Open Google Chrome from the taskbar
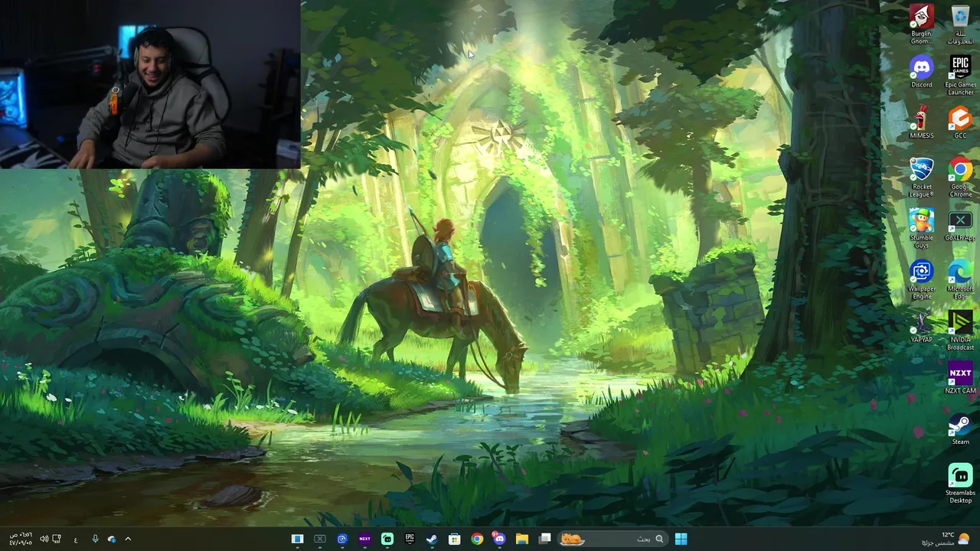The image size is (980, 551). tap(477, 539)
